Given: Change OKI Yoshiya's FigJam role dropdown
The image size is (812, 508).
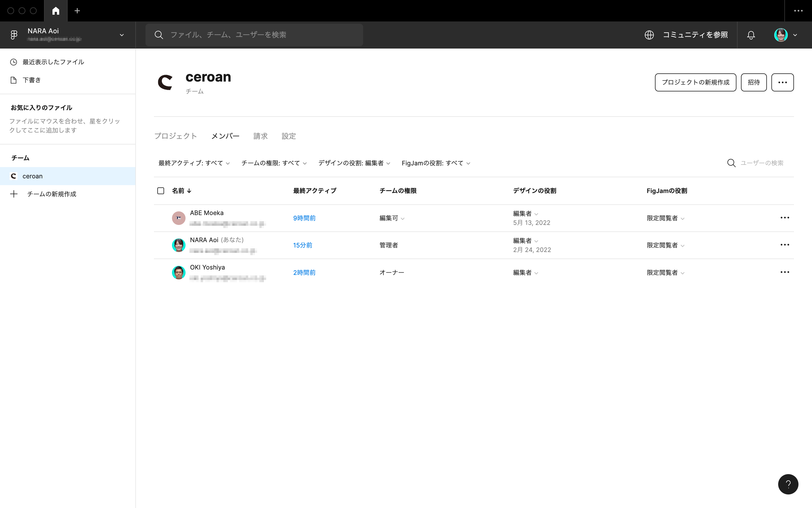Looking at the screenshot, I should 666,272.
